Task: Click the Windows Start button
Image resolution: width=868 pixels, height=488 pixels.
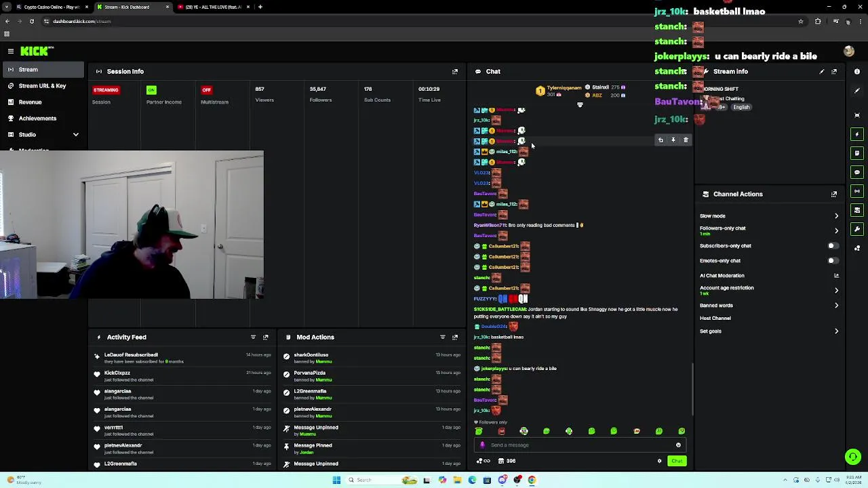Action: pyautogui.click(x=336, y=480)
